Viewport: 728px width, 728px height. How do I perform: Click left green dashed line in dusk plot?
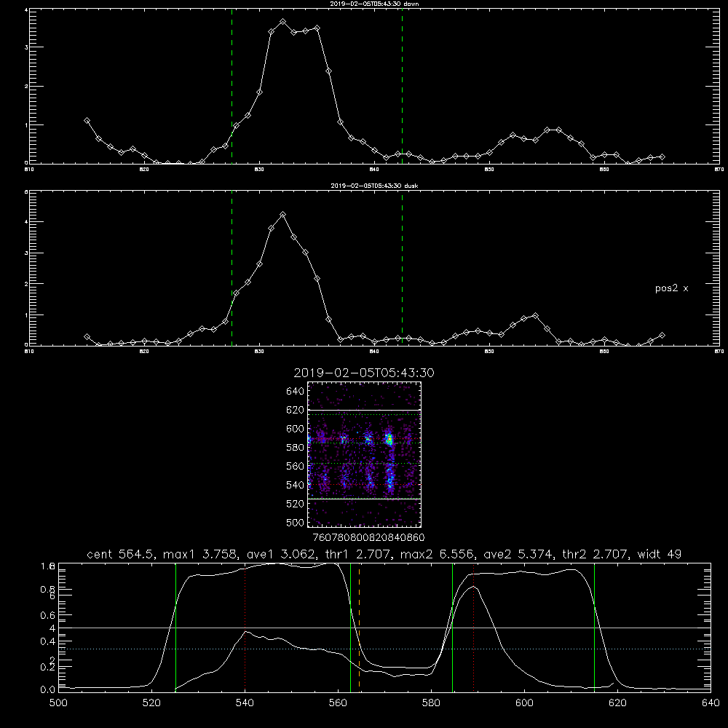click(x=232, y=268)
